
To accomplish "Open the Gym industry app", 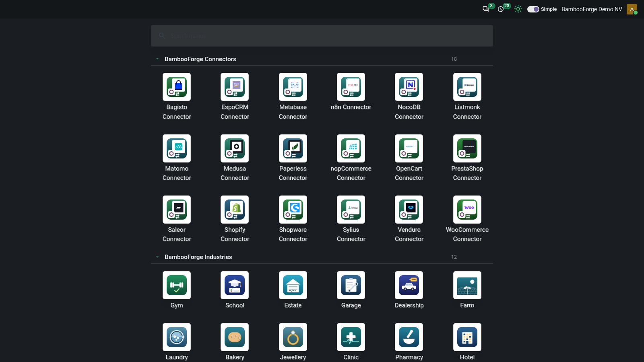I will pos(177,285).
